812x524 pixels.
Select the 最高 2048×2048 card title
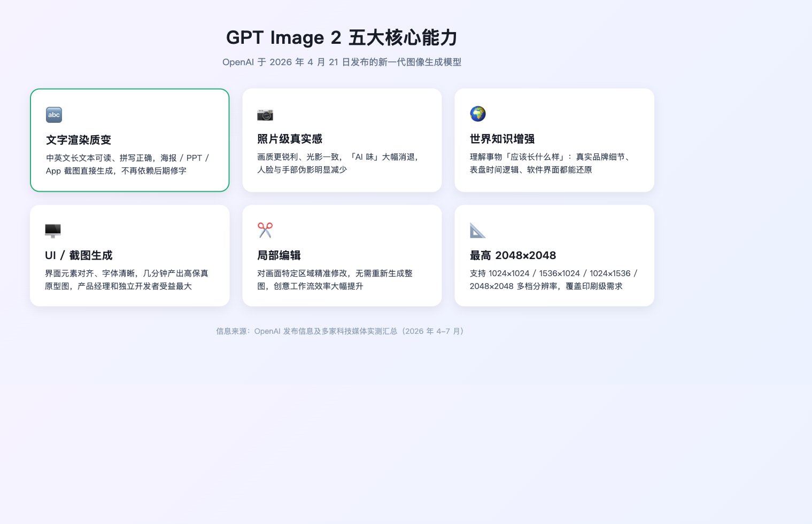tap(513, 255)
